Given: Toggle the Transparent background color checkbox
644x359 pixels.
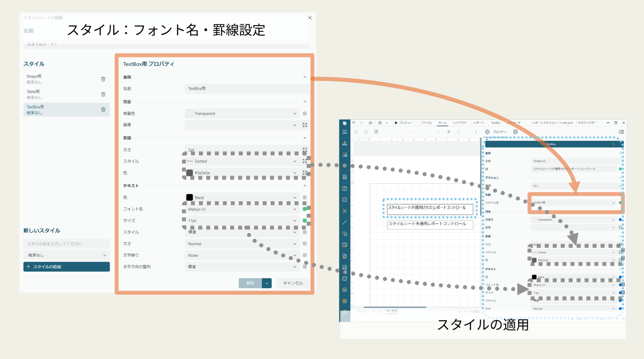Looking at the screenshot, I should [x=189, y=113].
